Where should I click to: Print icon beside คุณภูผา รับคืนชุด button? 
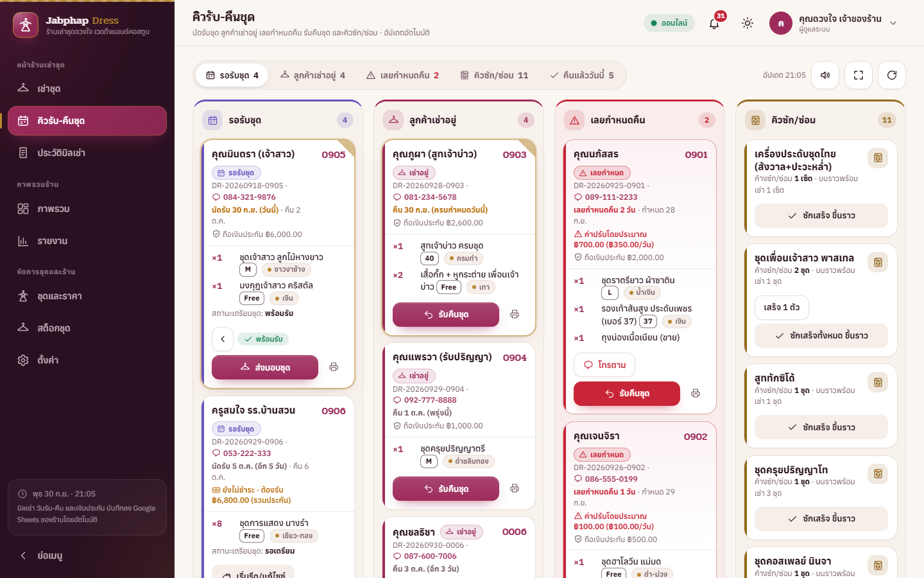tap(515, 315)
